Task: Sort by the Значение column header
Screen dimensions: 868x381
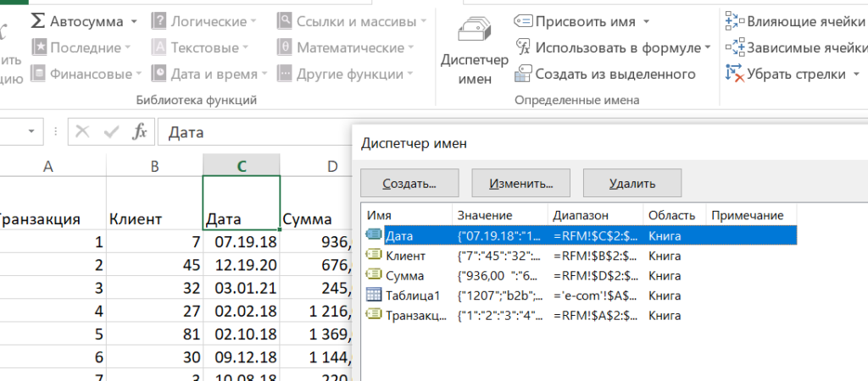Action: [x=500, y=215]
